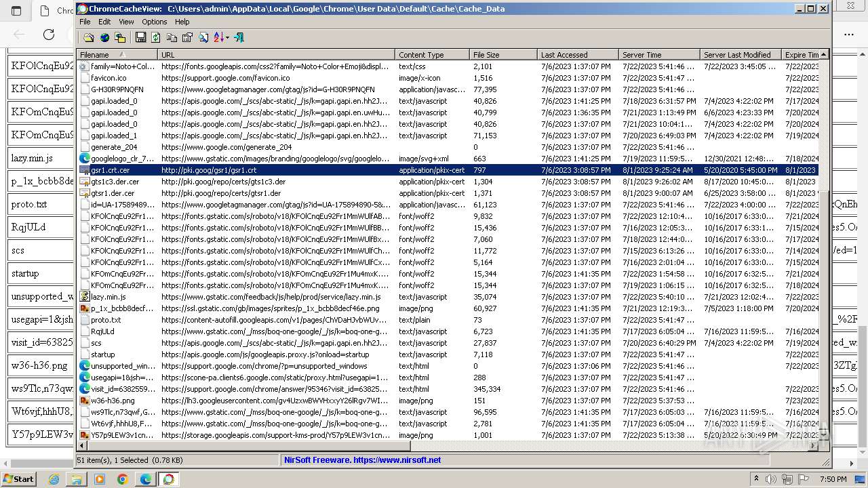The width and height of the screenshot is (868, 488).
Task: Sort by the File Size column header
Action: click(x=503, y=55)
